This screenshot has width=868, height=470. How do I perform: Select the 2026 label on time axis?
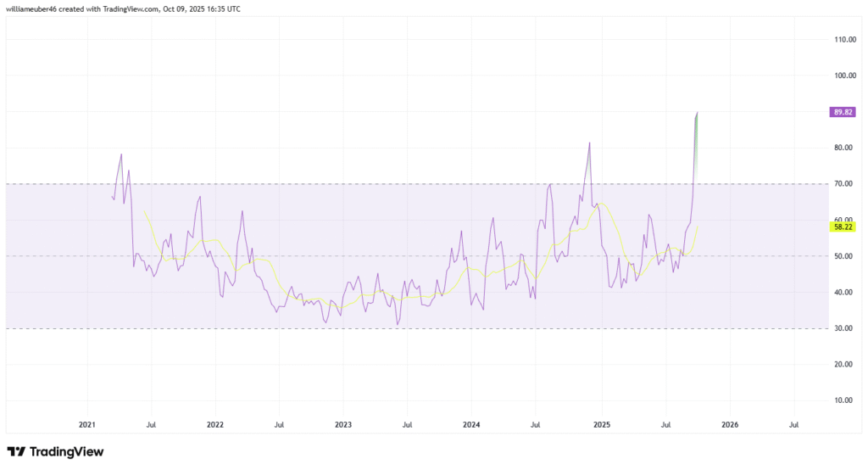click(730, 424)
